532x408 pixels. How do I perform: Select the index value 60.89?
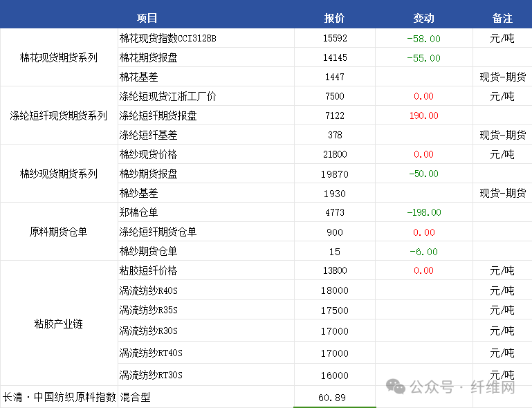pyautogui.click(x=332, y=398)
